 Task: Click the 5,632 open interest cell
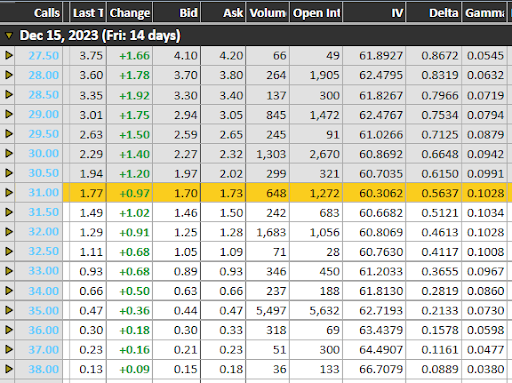coord(316,311)
